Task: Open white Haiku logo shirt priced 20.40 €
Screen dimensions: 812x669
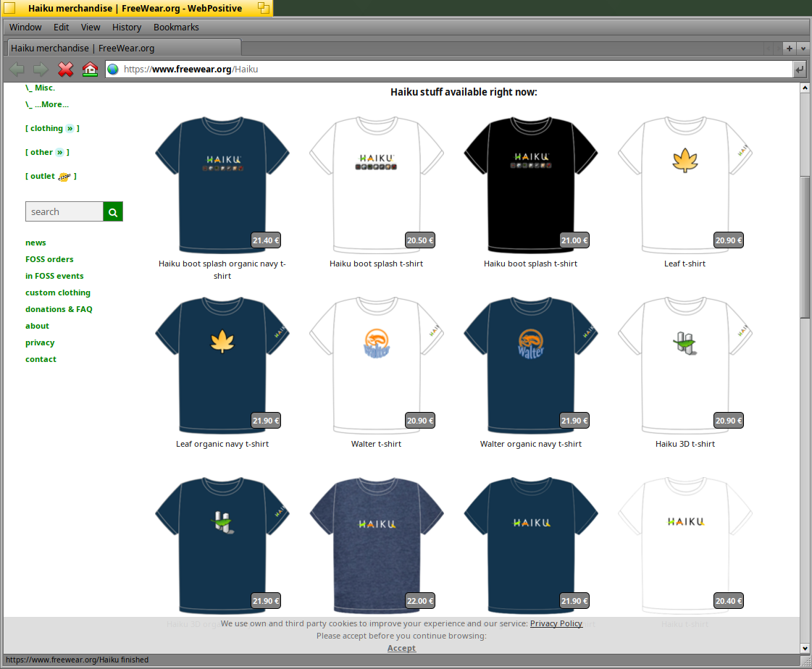Action: (685, 544)
